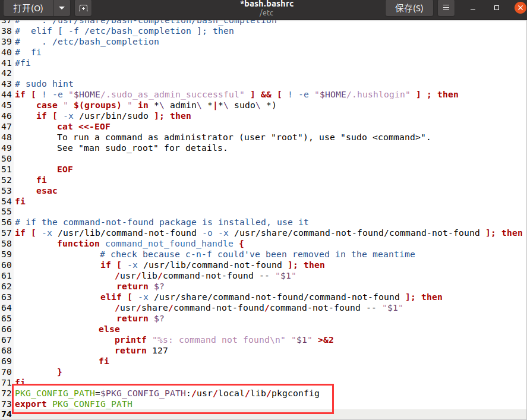Save the file with 保存(S) button
Screen dimensions: 527x420
click(x=409, y=8)
